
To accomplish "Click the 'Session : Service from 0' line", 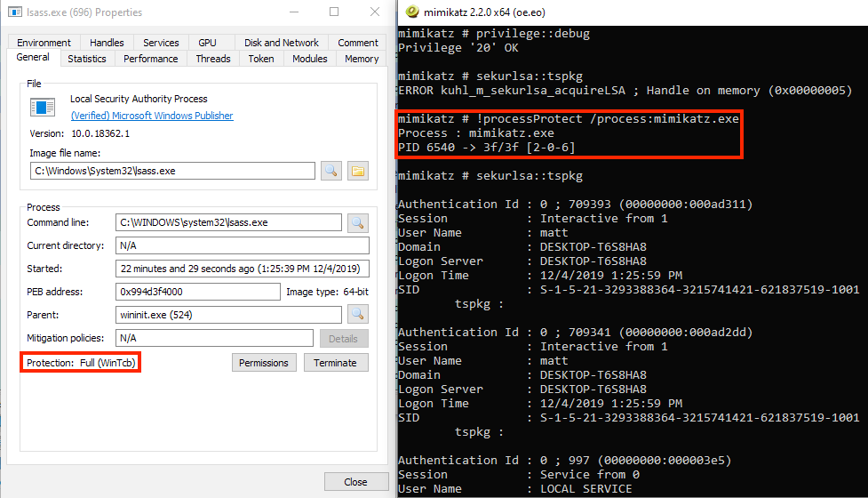I will click(x=519, y=474).
